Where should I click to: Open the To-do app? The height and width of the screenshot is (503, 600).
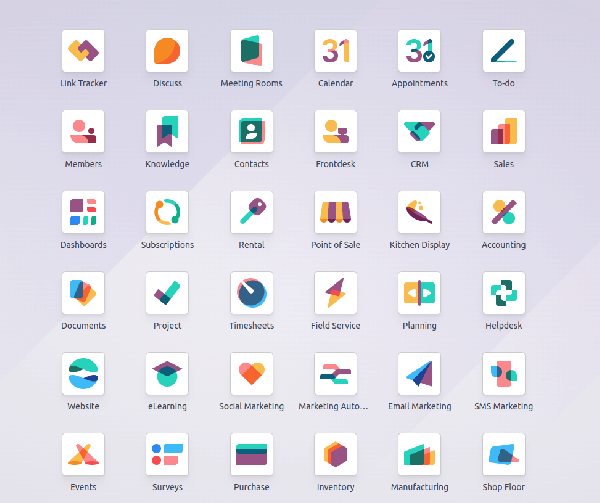click(503, 51)
